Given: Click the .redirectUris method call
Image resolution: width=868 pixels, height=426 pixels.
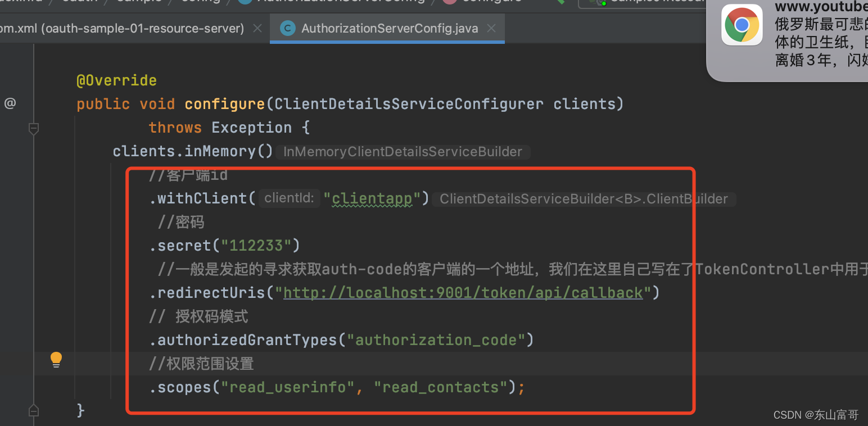Looking at the screenshot, I should coord(211,293).
